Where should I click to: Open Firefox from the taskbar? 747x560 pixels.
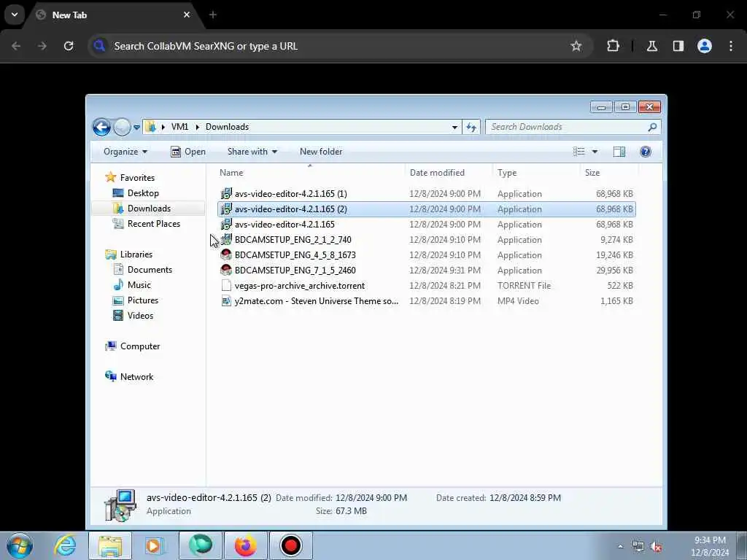click(245, 545)
